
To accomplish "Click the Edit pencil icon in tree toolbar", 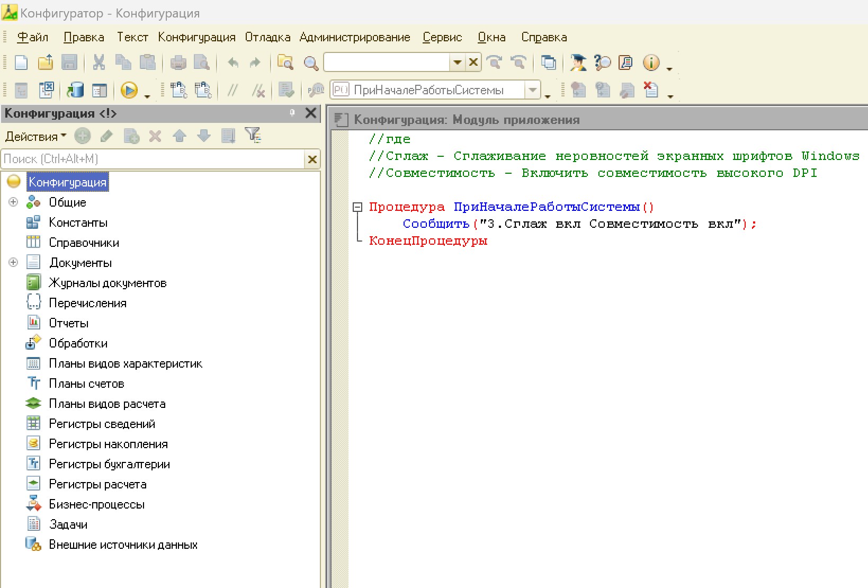I will coord(106,136).
